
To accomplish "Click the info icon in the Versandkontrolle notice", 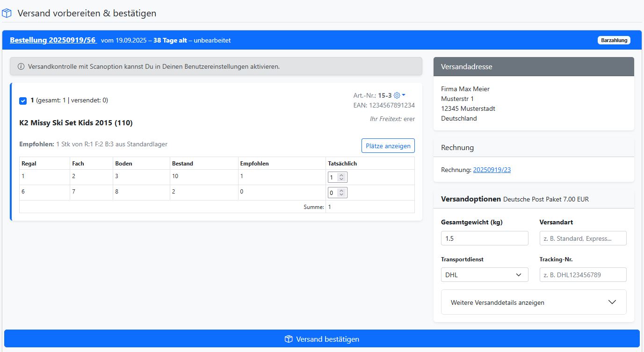I will click(x=21, y=66).
